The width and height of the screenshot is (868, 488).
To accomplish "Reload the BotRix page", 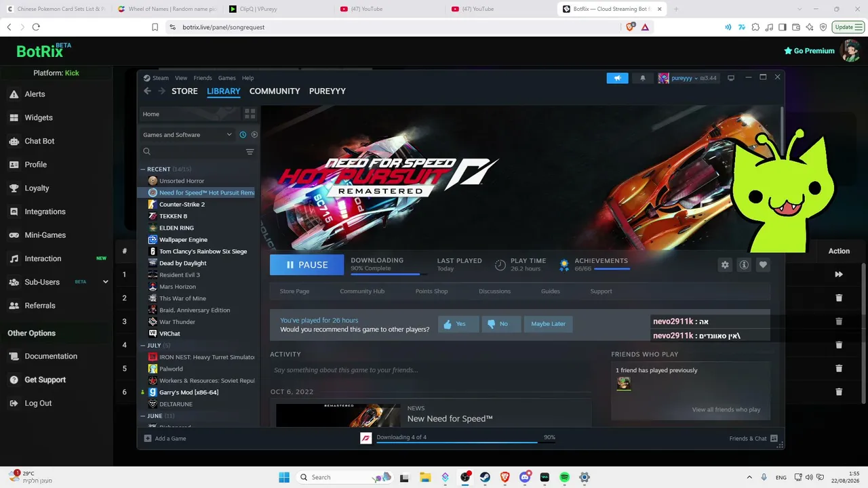I will point(36,27).
